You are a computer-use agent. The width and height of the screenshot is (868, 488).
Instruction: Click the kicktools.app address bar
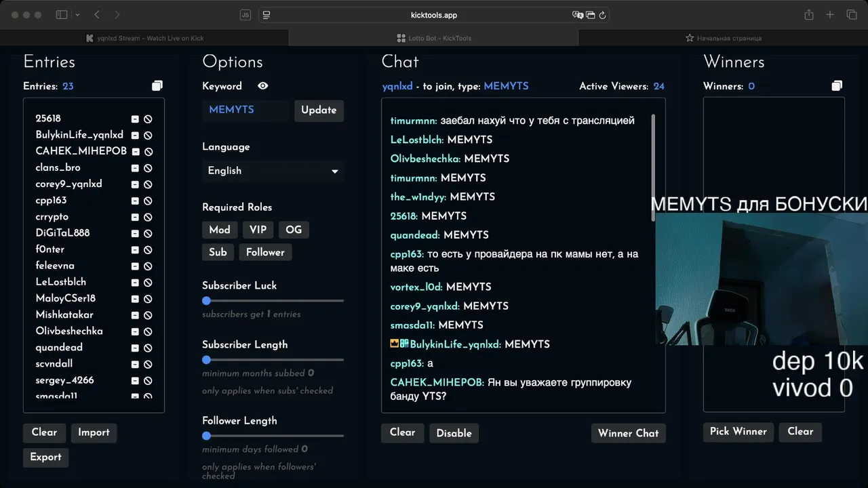pos(434,15)
